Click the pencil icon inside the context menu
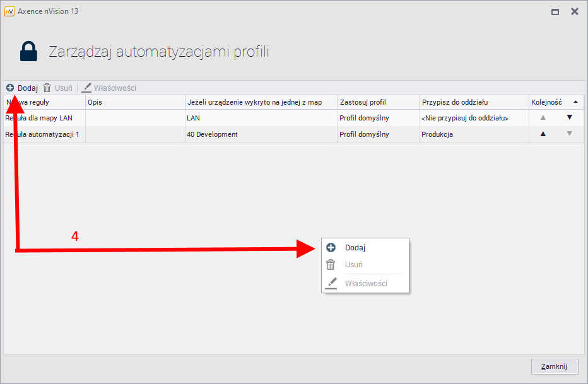Viewport: 588px width, 384px height. click(331, 282)
